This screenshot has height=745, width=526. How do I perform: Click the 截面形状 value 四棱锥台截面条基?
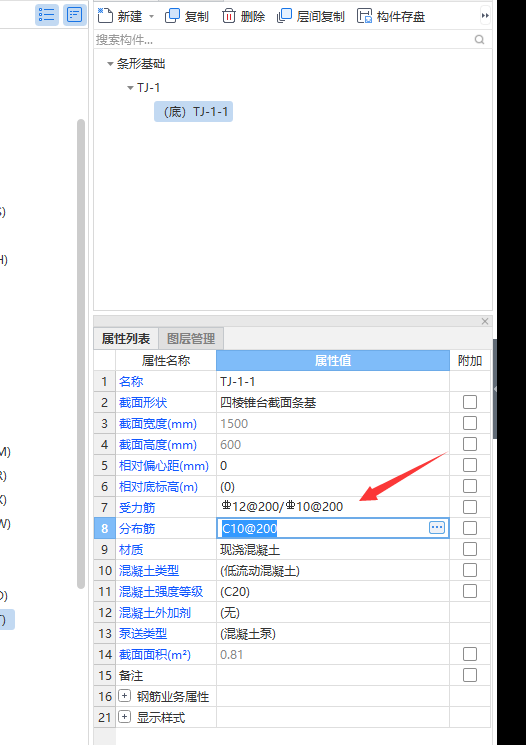[x=268, y=402]
